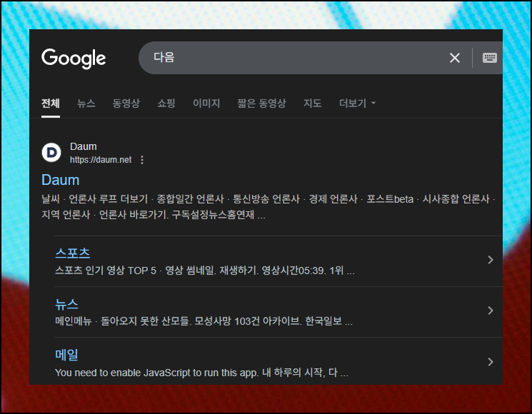Viewport: 532px width, 414px height.
Task: Expand the 뉴스 sitelink row chevron
Action: pos(491,310)
